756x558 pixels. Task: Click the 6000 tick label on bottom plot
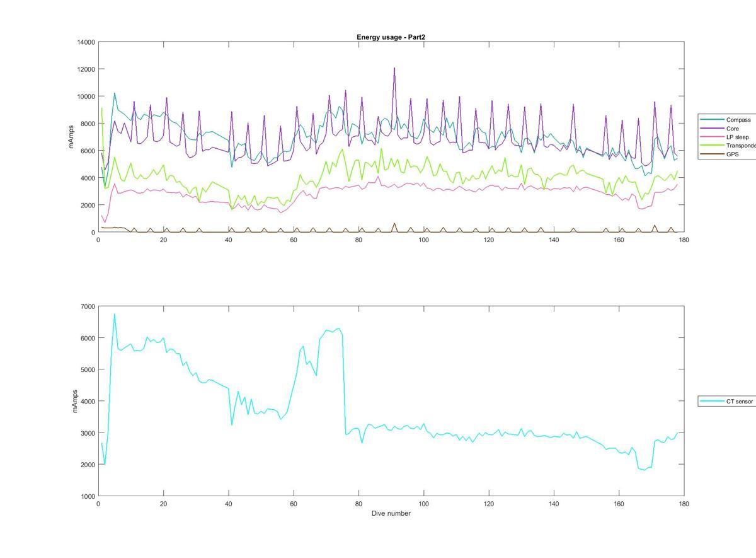[88, 338]
